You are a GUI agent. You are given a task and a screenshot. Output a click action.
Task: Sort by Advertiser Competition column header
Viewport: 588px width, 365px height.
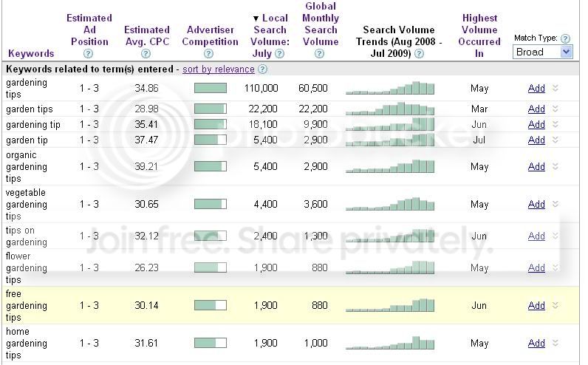tap(210, 35)
